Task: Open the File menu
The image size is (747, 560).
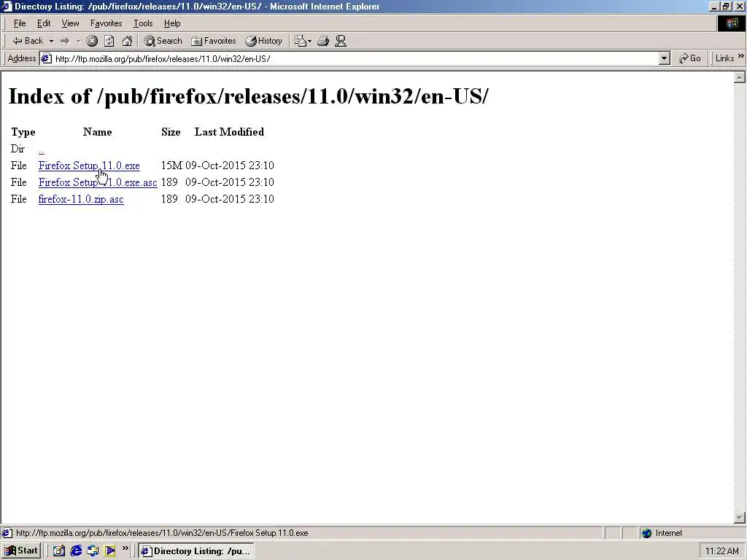Action: (x=20, y=23)
